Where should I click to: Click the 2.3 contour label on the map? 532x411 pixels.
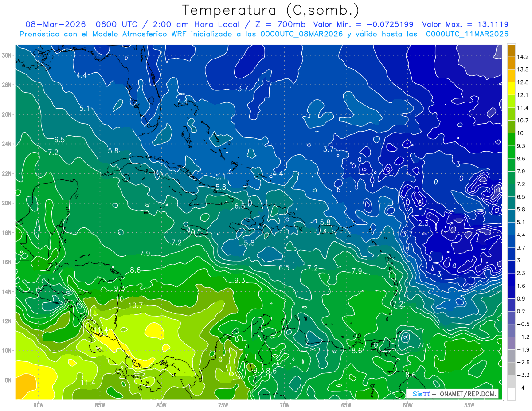pyautogui.click(x=423, y=223)
